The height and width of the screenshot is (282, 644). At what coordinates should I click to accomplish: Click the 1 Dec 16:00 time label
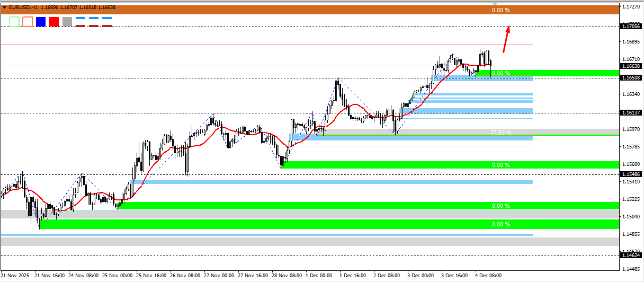pos(353,276)
